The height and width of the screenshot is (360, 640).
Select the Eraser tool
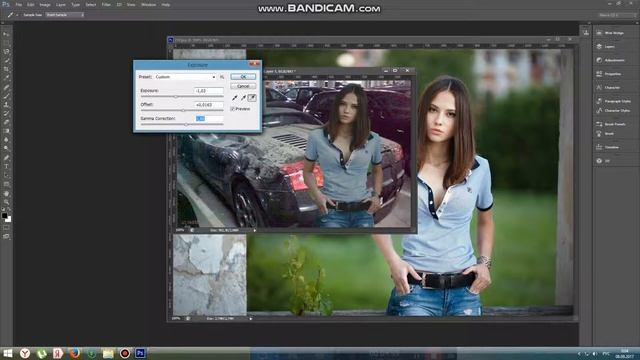pyautogui.click(x=6, y=122)
